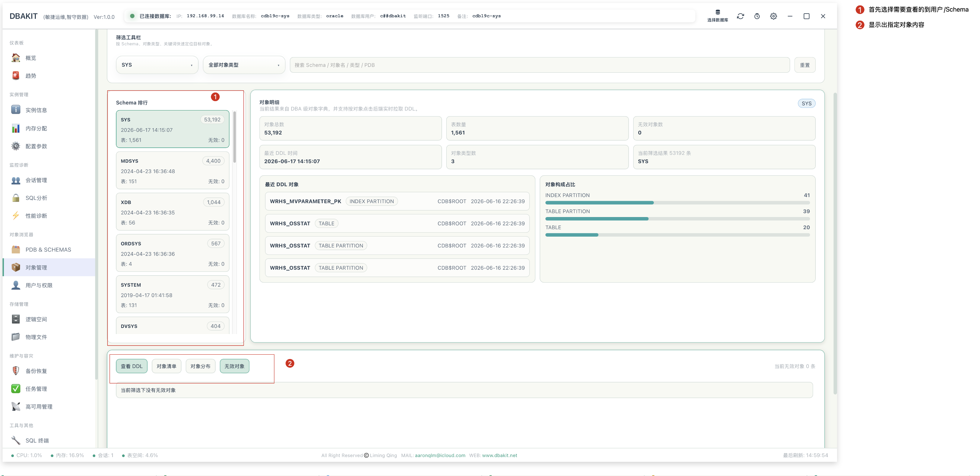Click the 表数量 1,561 card

(537, 128)
